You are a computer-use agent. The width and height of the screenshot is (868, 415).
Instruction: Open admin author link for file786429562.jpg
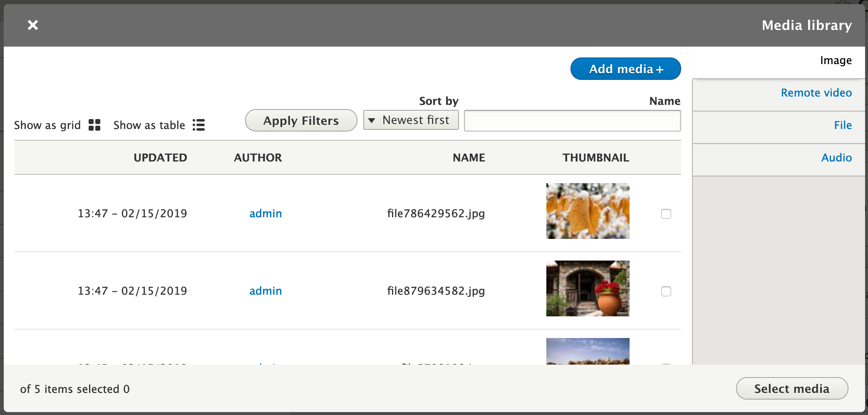pos(265,214)
